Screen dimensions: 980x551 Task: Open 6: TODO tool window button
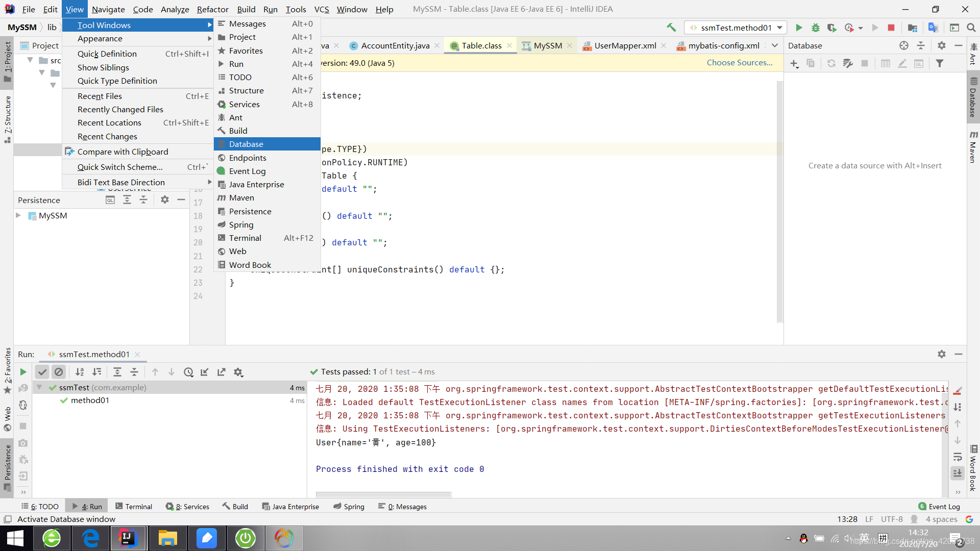coord(40,507)
